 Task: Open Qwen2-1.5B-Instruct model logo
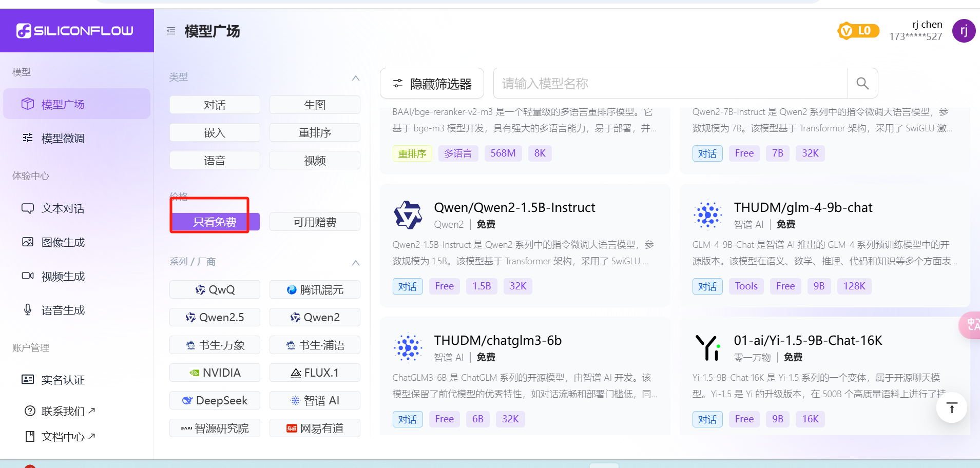408,215
